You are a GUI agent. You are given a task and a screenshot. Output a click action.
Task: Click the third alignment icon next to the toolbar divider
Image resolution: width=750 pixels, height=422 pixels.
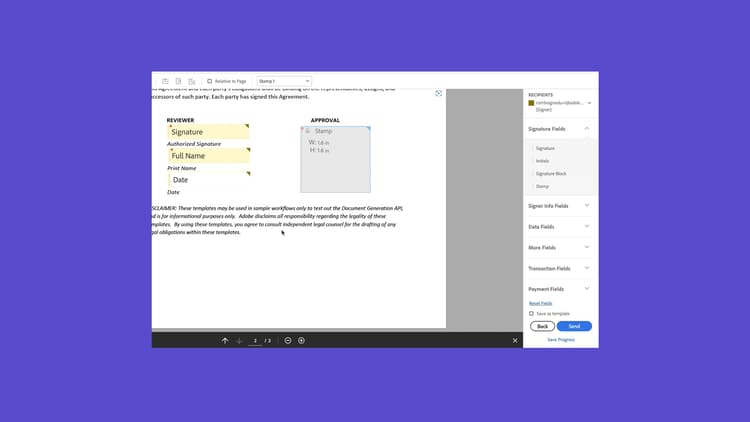coord(192,81)
